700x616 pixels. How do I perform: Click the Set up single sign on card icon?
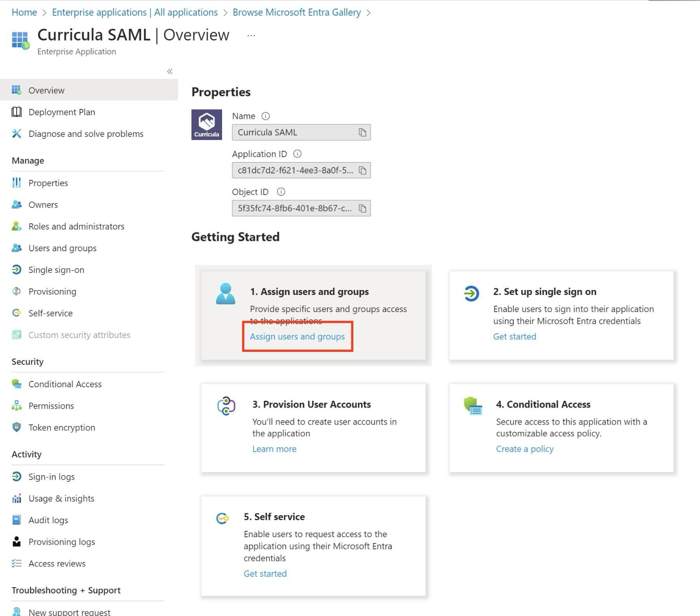click(x=472, y=294)
